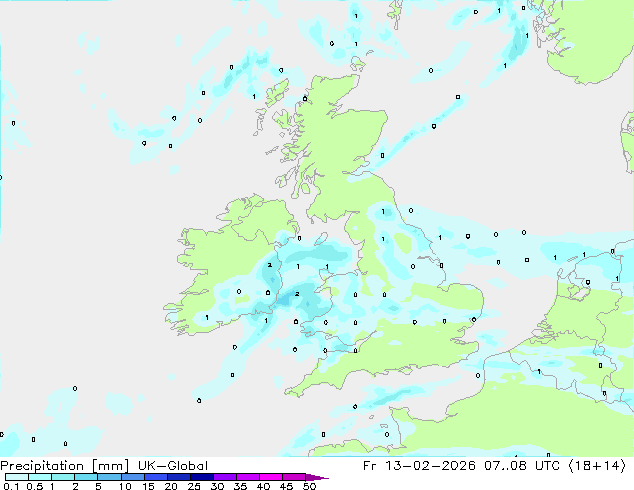This screenshot has height=490, width=634.
Task: Click the purple arrow tip beyond 50
Action: click(x=317, y=477)
